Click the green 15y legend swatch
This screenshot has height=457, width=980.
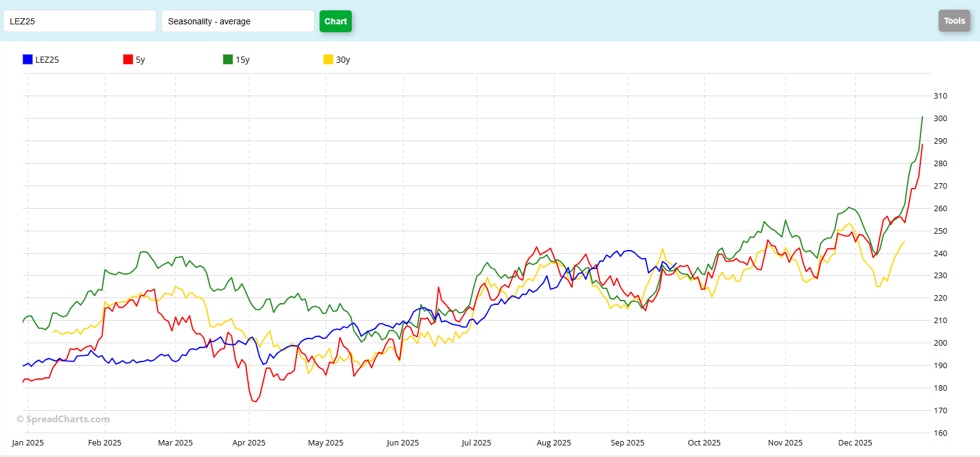point(228,60)
